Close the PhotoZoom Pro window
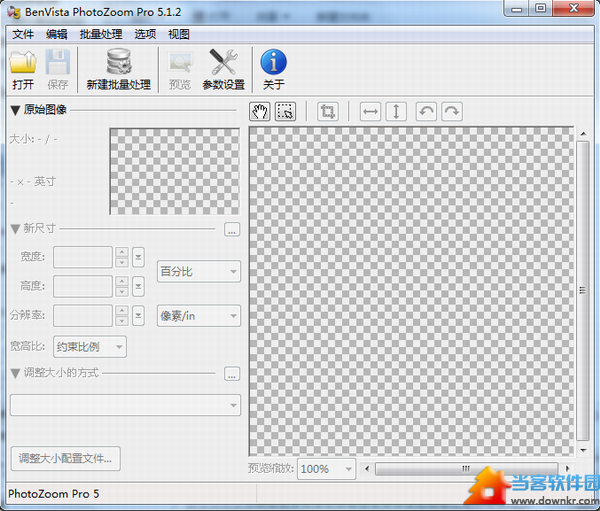600x511 pixels. 574,8
